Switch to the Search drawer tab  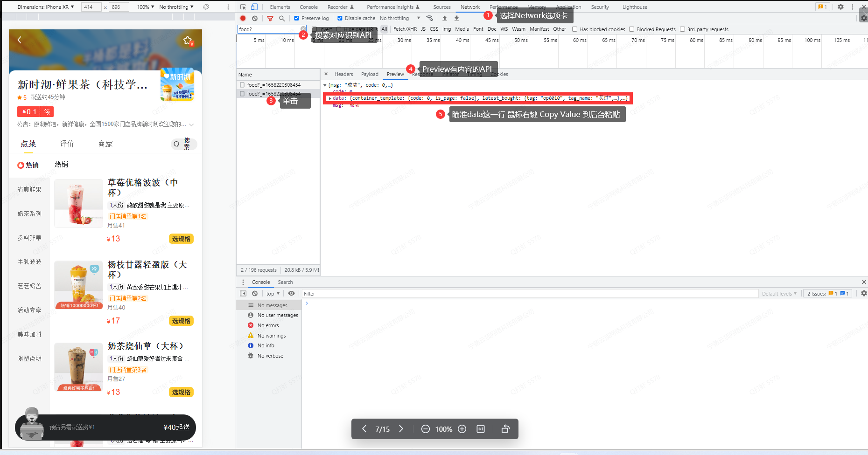tap(285, 282)
